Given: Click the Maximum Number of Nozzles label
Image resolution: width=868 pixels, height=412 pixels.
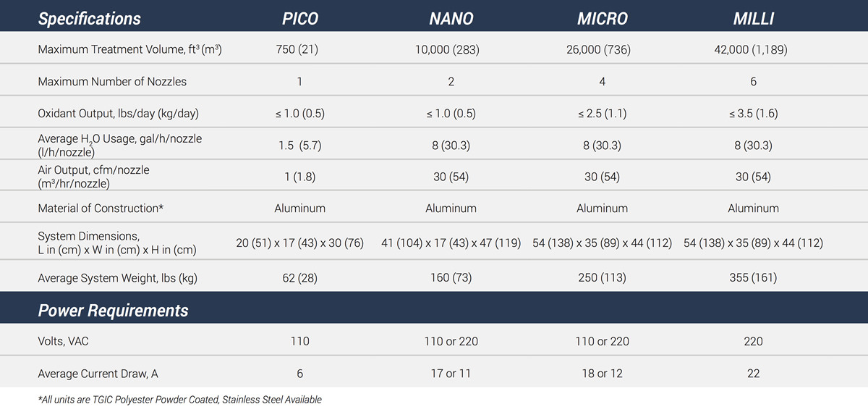Looking at the screenshot, I should pos(112,82).
